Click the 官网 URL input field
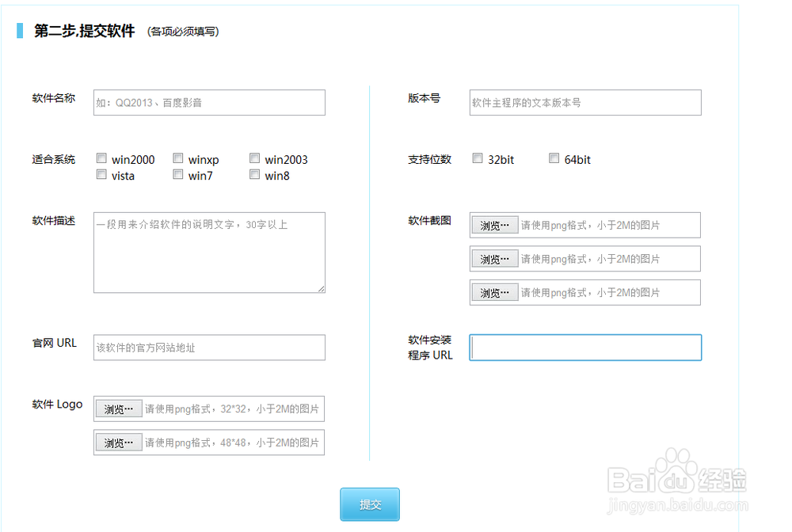The width and height of the screenshot is (792, 532). click(x=208, y=347)
